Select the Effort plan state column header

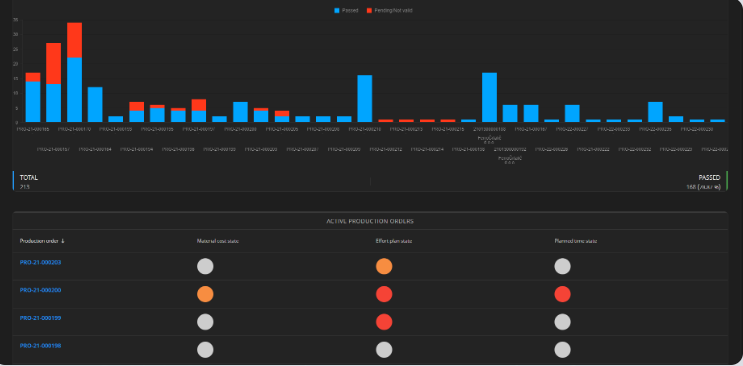394,241
